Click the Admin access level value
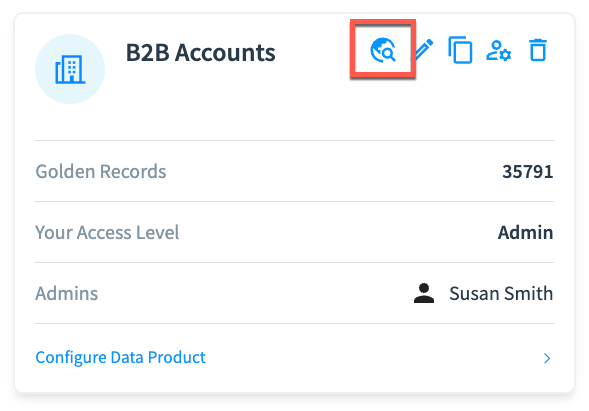The width and height of the screenshot is (589, 411). click(x=526, y=233)
